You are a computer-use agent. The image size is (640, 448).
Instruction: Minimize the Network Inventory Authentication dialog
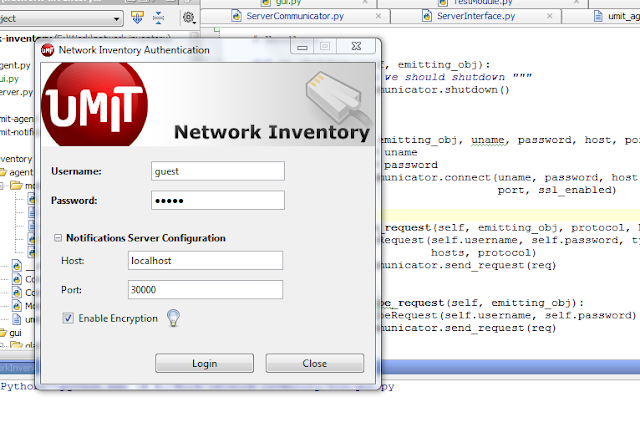tap(302, 47)
